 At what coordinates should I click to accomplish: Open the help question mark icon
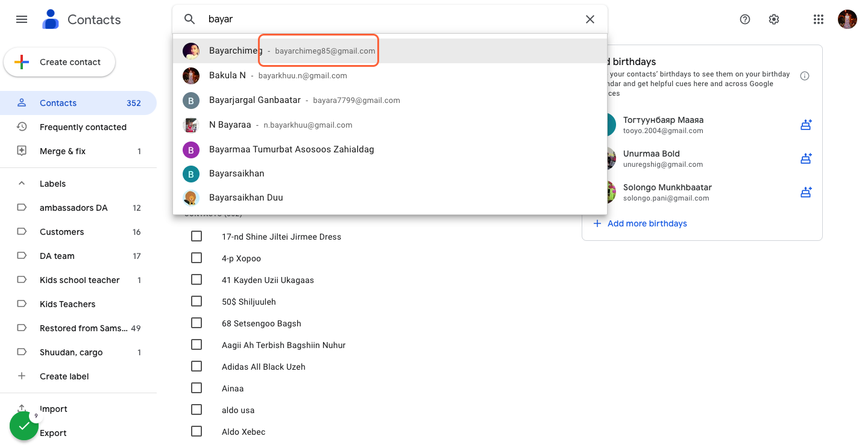(745, 19)
